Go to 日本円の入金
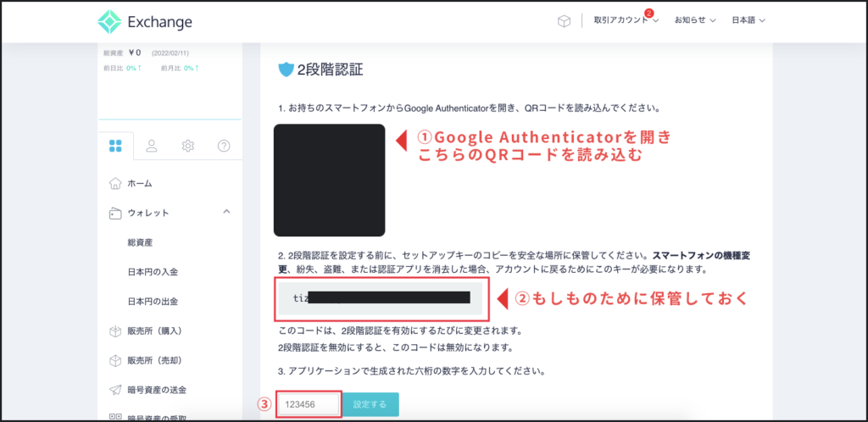Screen dimensions: 868x422 point(153,272)
